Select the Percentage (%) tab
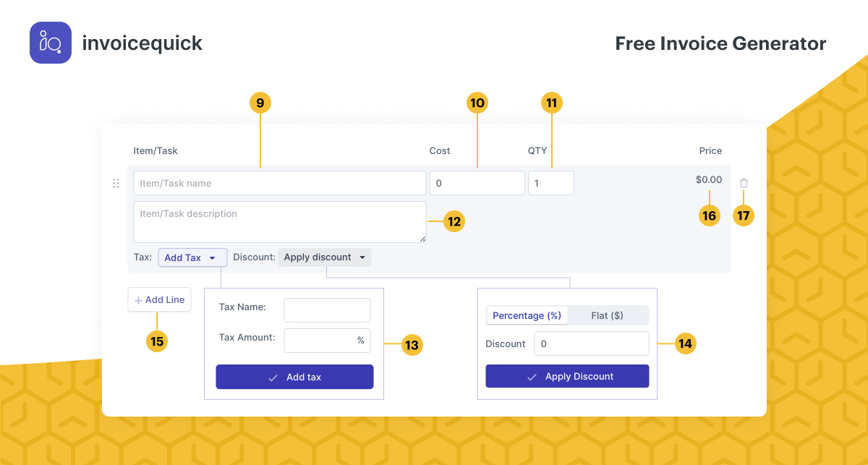868x465 pixels. [527, 315]
